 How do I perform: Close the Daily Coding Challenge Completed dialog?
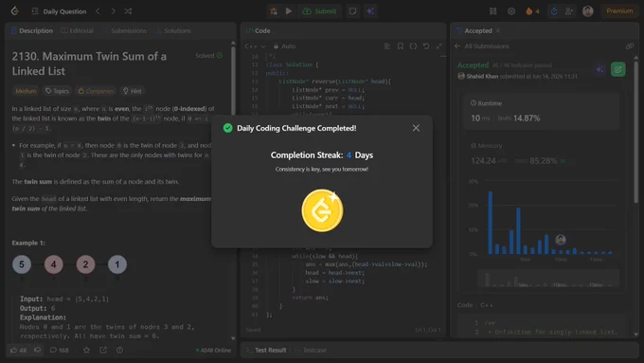pos(416,128)
